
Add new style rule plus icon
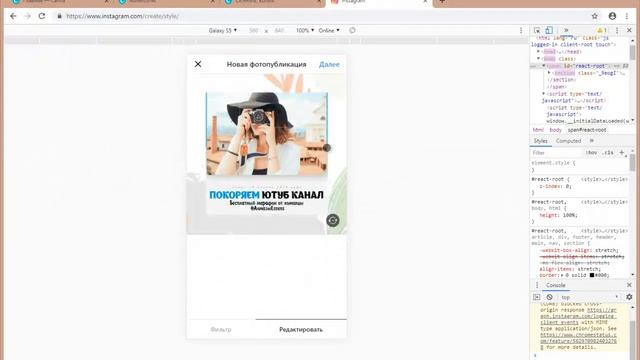click(x=622, y=153)
